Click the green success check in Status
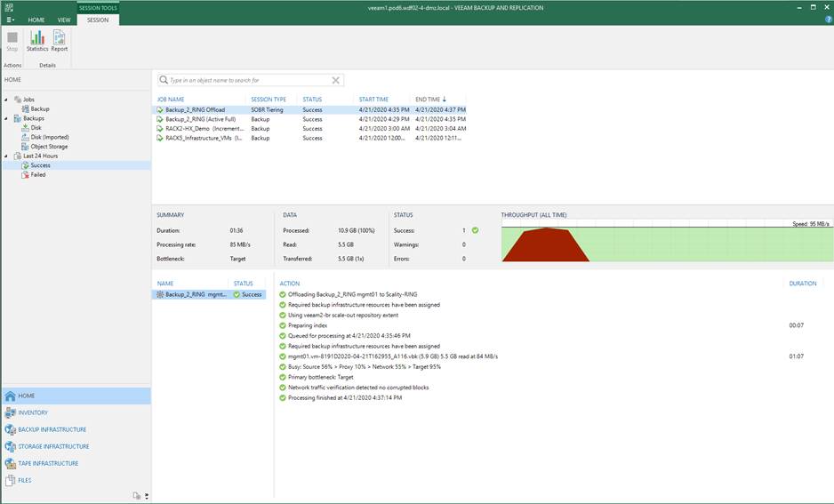834x504 pixels. click(x=475, y=230)
